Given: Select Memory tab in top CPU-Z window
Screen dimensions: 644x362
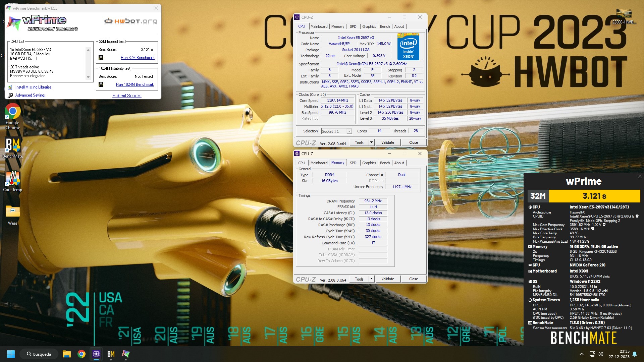Looking at the screenshot, I should 338,26.
